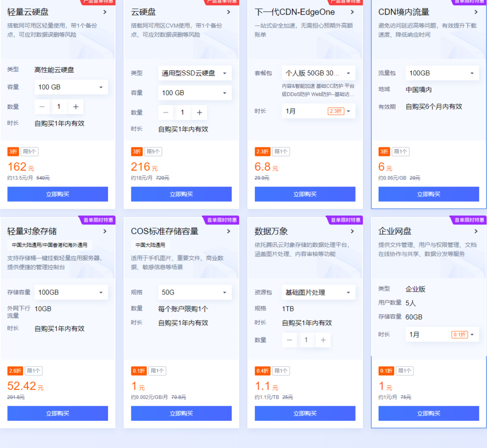Click 立即购买 under 企业网盘
487x448 pixels.
429,413
